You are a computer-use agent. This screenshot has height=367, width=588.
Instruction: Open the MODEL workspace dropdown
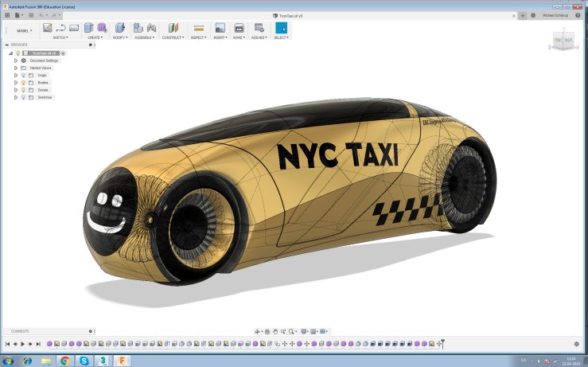(25, 31)
